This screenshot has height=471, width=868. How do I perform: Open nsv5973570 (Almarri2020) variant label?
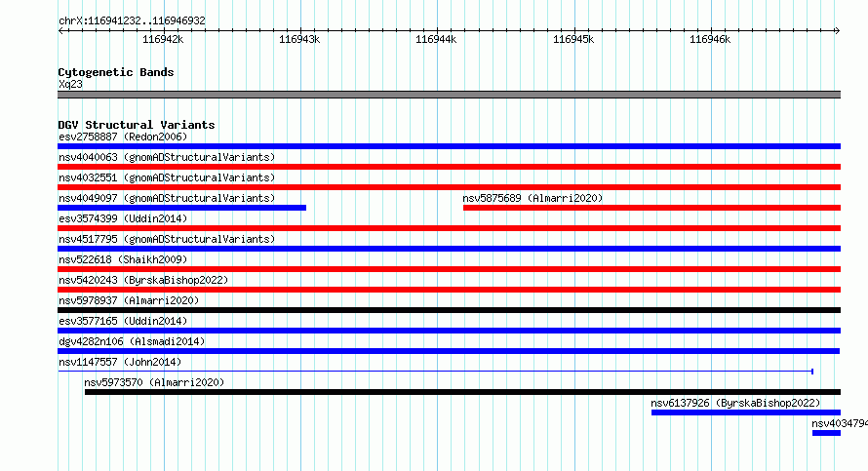click(154, 382)
